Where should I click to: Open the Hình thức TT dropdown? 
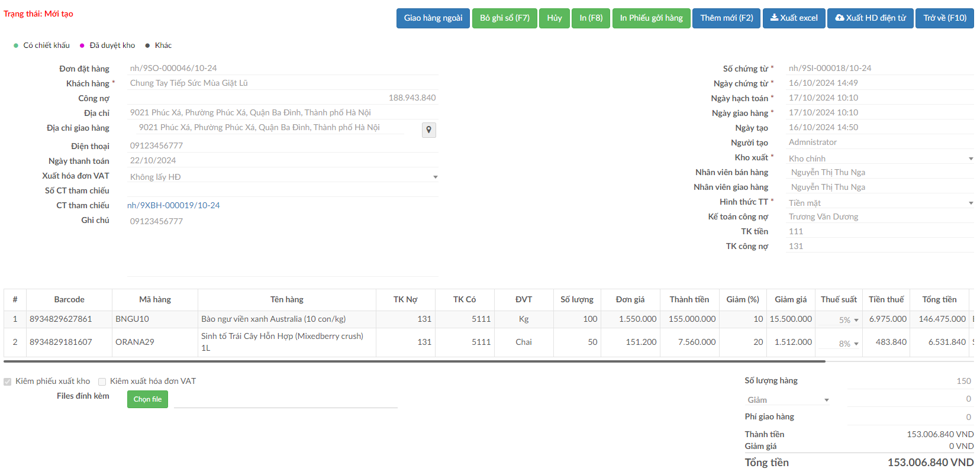[880, 203]
